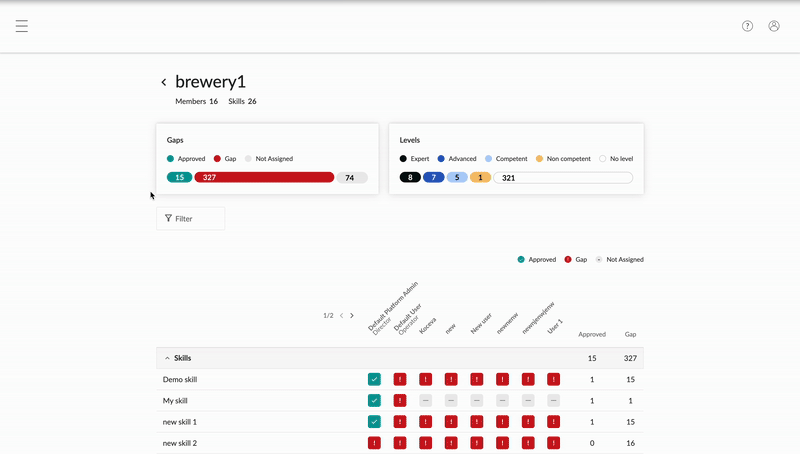The height and width of the screenshot is (454, 800).
Task: Click approved checkmark for Demo skill
Action: pyautogui.click(x=374, y=380)
